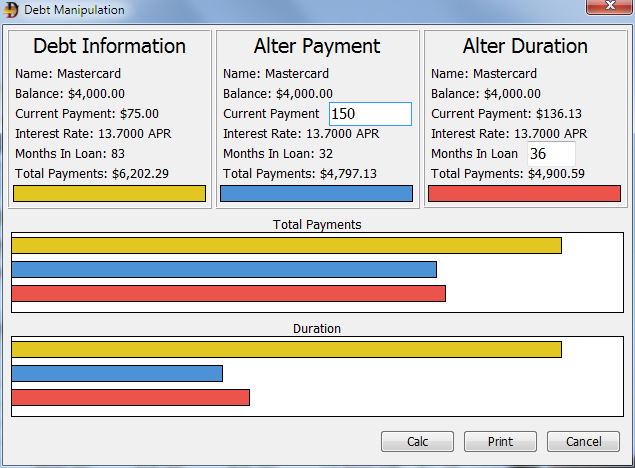The width and height of the screenshot is (635, 468).
Task: Click the Alter Payment panel heading
Action: 317,46
